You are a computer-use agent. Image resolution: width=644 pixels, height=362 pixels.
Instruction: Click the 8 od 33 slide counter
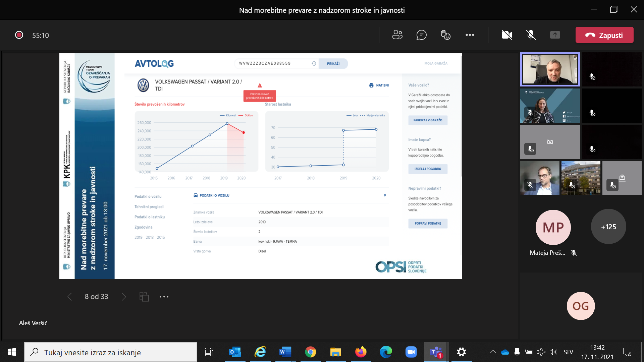[97, 297]
